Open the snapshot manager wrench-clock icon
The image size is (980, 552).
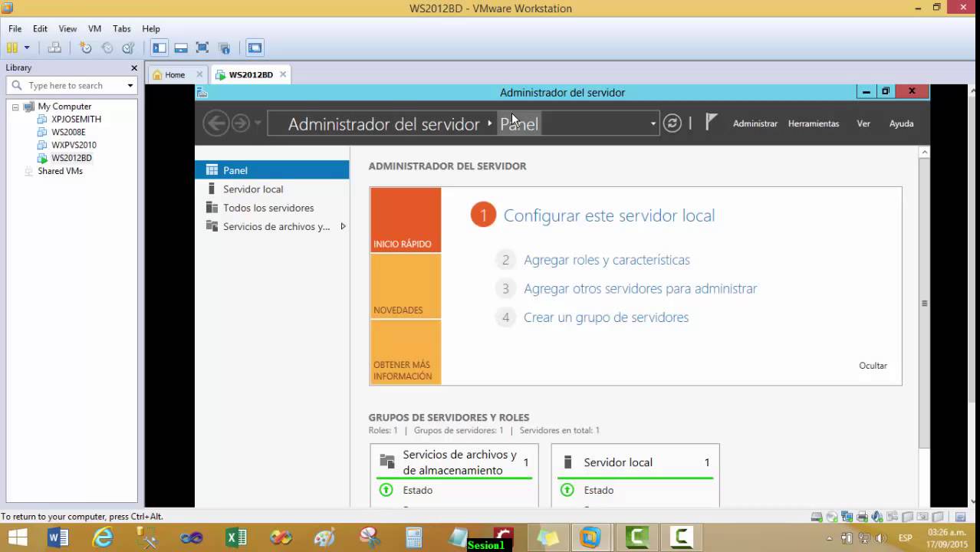pos(129,48)
